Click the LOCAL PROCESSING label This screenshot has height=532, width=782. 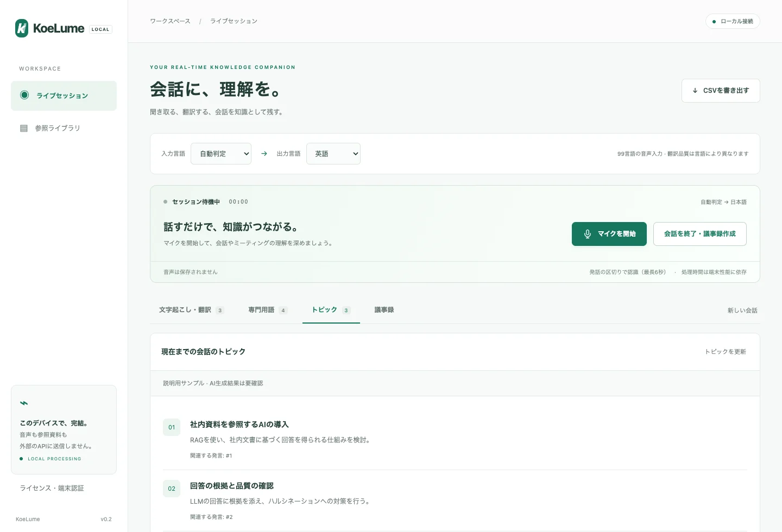click(x=54, y=459)
